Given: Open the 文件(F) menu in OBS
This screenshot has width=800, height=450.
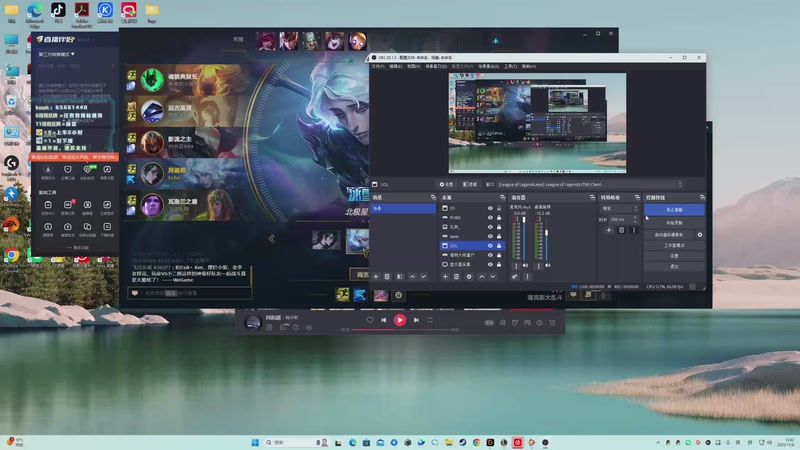Looking at the screenshot, I should point(378,66).
